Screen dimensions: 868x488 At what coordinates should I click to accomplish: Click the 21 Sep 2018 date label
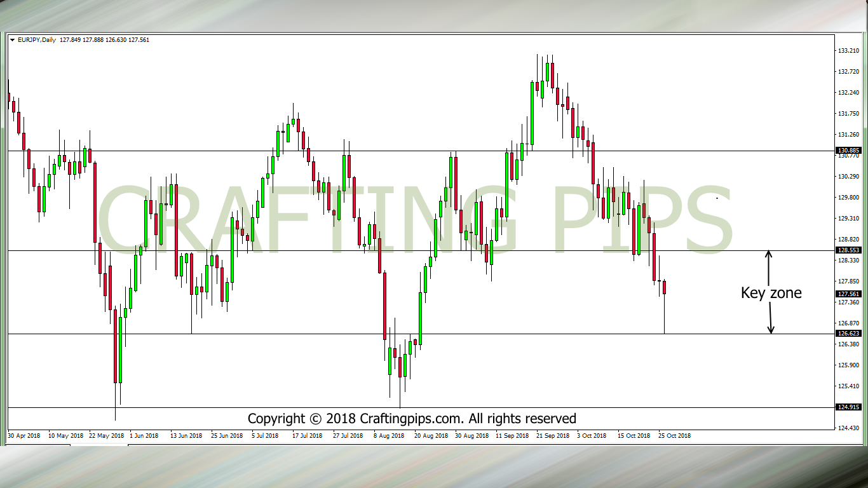click(x=553, y=436)
